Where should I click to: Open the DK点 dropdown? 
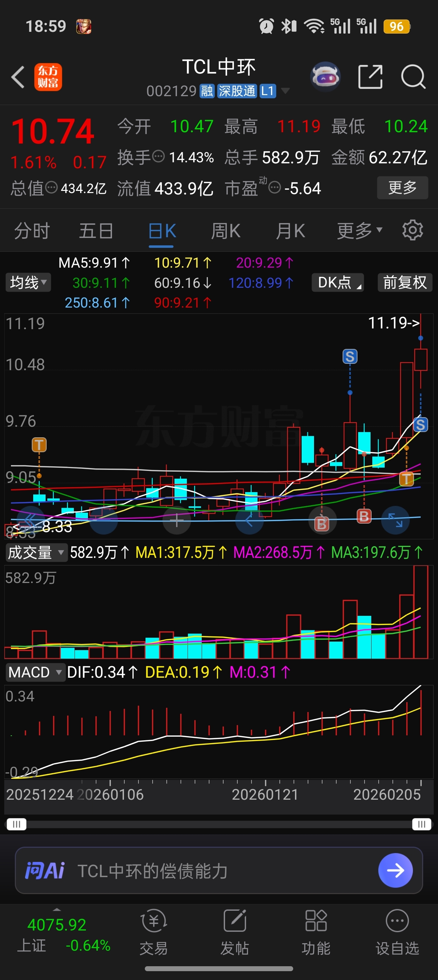tap(338, 282)
